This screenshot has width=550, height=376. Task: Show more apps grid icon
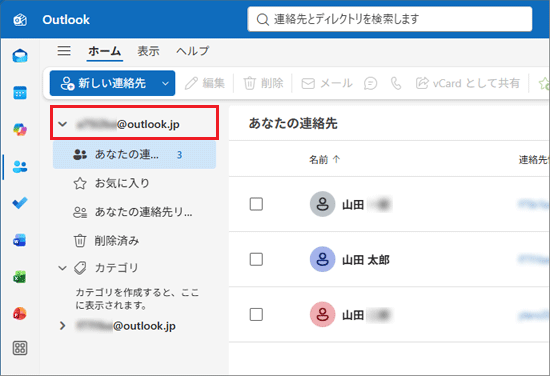(20, 348)
